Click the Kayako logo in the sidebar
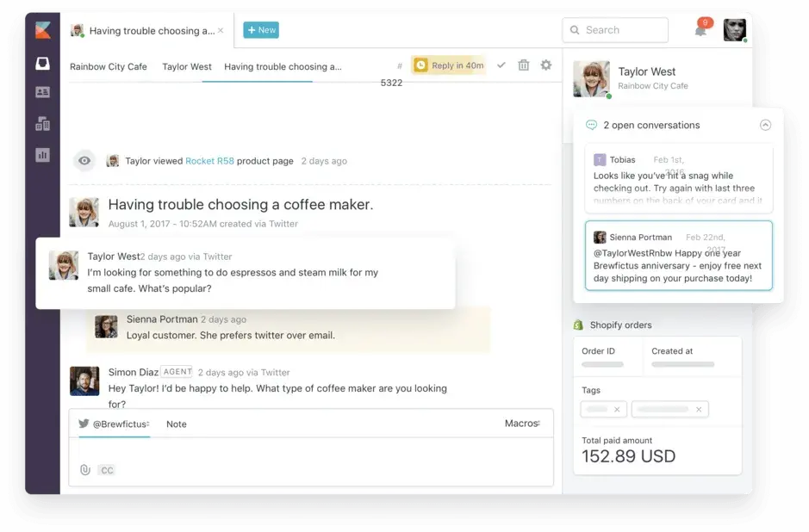Screen dimensions: 809x532 (43, 30)
